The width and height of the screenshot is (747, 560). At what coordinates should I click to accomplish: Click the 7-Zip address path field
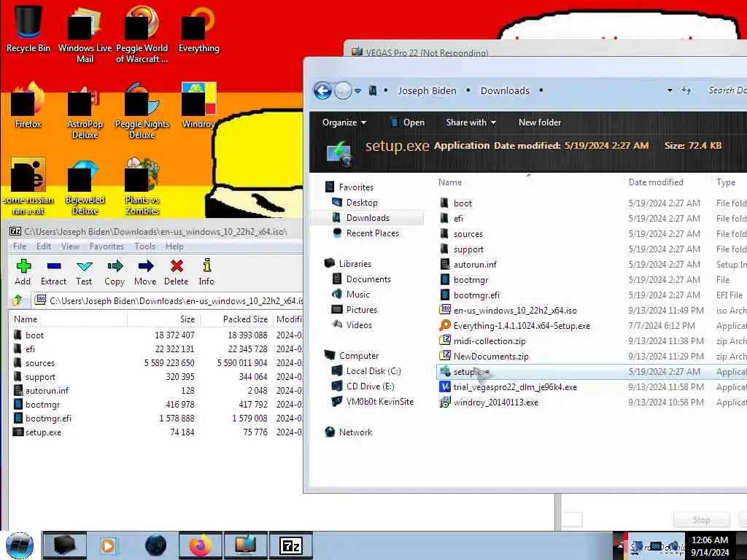(x=169, y=300)
